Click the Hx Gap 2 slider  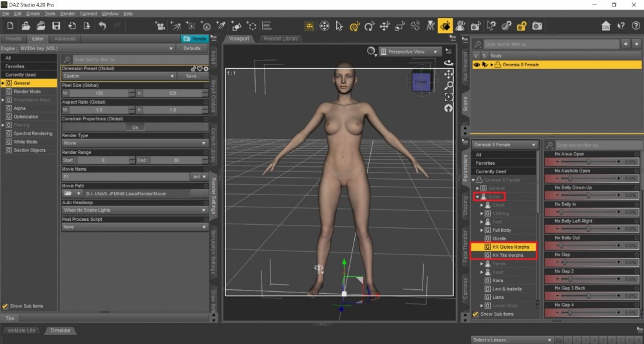click(588, 279)
